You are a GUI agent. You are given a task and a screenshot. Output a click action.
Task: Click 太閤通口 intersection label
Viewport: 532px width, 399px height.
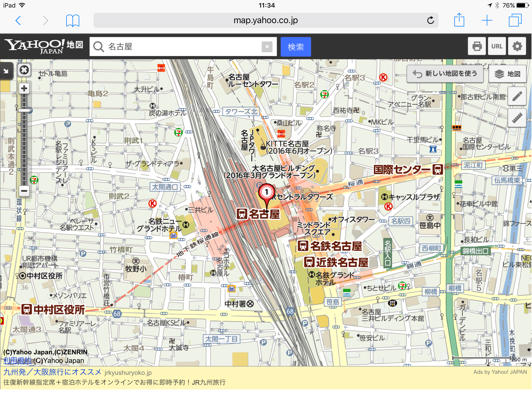pyautogui.click(x=165, y=187)
